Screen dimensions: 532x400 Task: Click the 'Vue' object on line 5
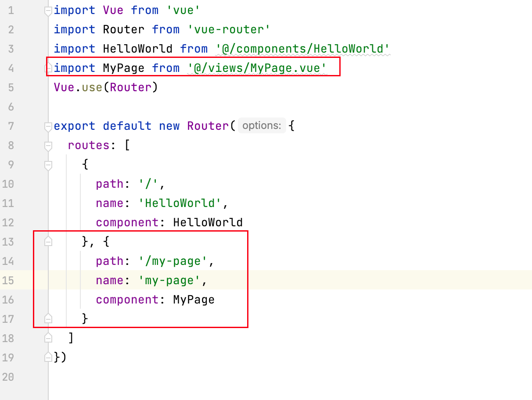coord(64,87)
